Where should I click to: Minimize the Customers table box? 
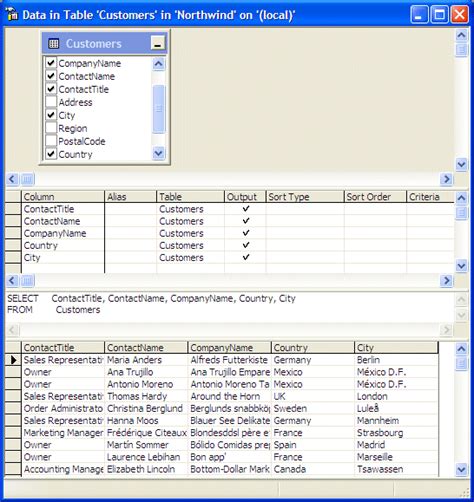pyautogui.click(x=158, y=43)
